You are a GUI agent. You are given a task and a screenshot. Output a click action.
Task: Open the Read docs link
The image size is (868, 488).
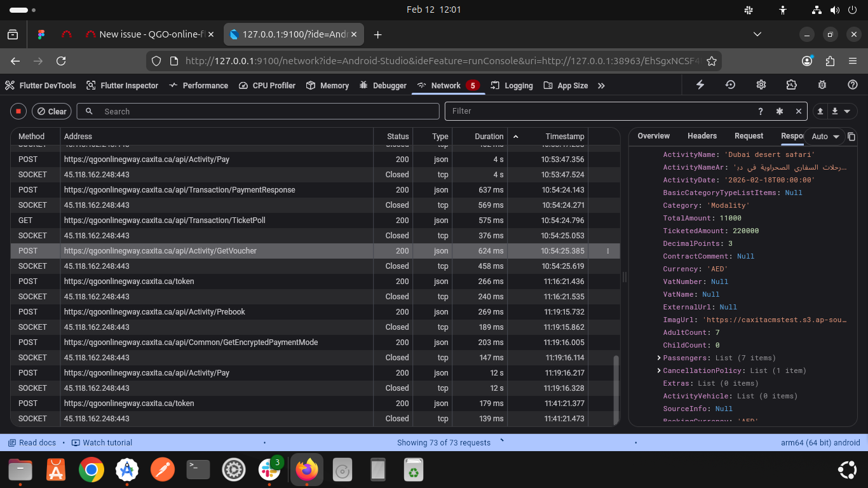click(x=32, y=443)
